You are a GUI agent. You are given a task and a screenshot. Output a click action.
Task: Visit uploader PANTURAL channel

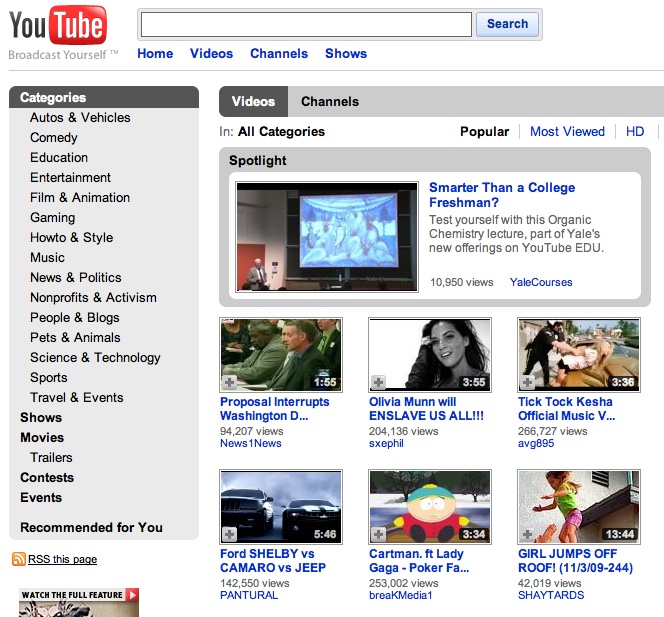point(249,595)
